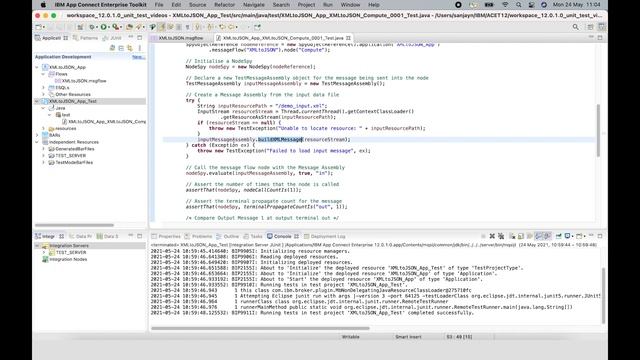Click the Open Perspective icon at top right
The width and height of the screenshot is (640, 360).
point(591,27)
